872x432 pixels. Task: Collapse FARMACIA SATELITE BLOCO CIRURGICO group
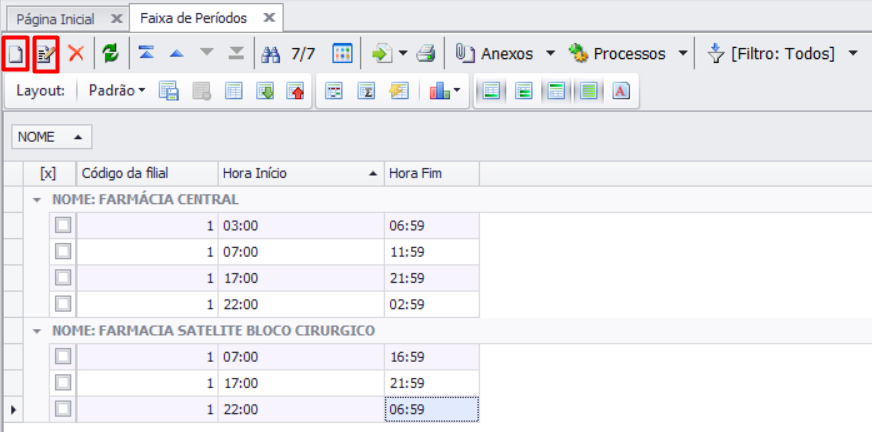pyautogui.click(x=38, y=330)
